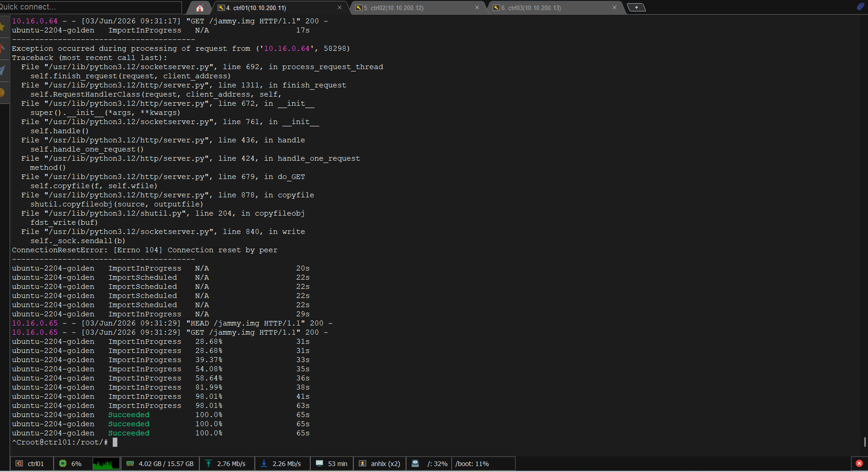Click the terminal scrollbar on the right edge
The height and width of the screenshot is (472, 868).
click(x=865, y=442)
